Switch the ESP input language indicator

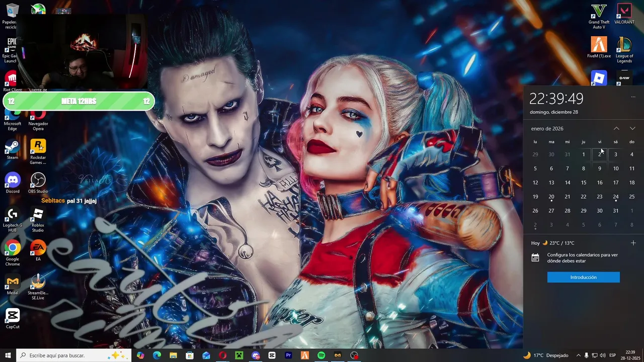pos(613,355)
